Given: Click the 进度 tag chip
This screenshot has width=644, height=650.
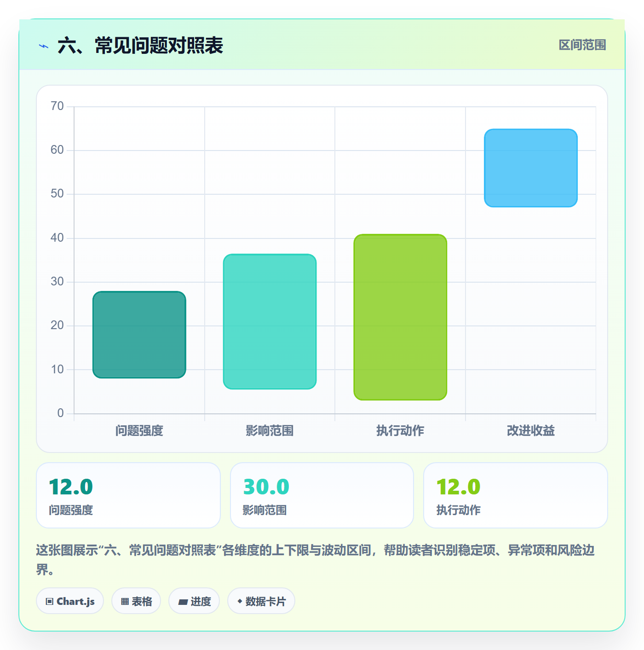Looking at the screenshot, I should point(194,601).
